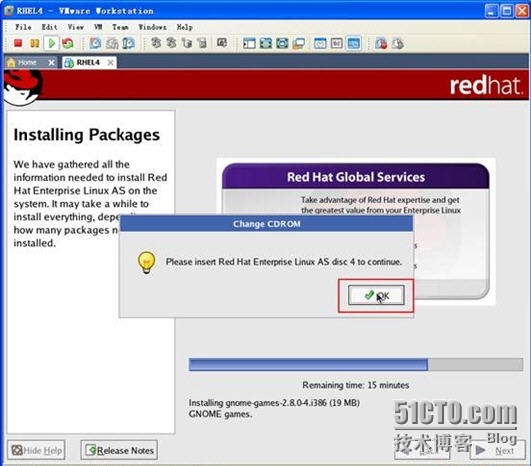Confirm the Change CDROM dialog with OK
The width and height of the screenshot is (531, 466).
[x=376, y=295]
